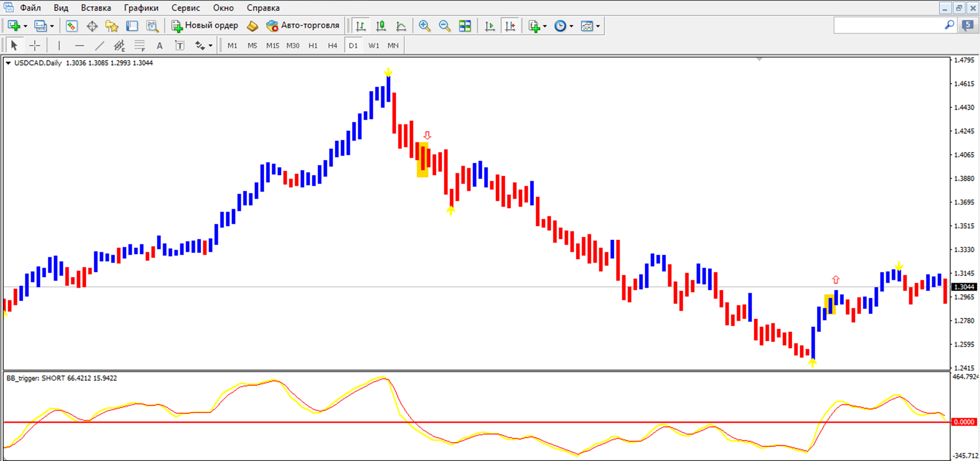Switch to Candlestick chart mode
The image size is (980, 461).
[x=381, y=26]
